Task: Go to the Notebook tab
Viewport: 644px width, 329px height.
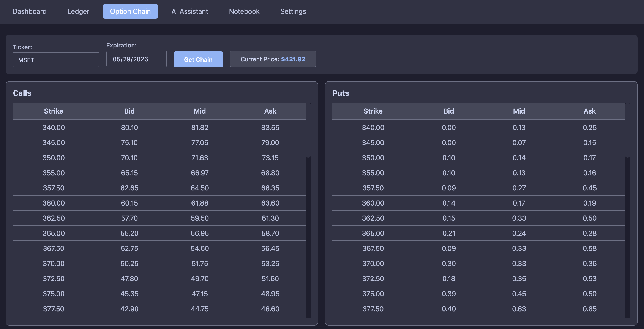Action: pos(244,11)
